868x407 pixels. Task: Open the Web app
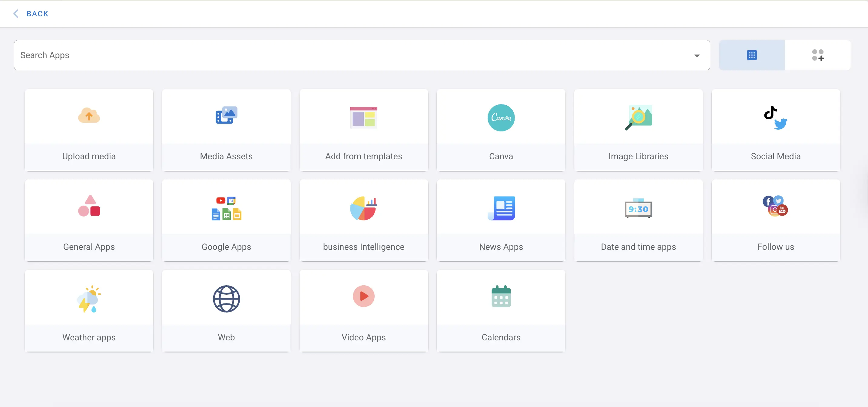click(226, 311)
